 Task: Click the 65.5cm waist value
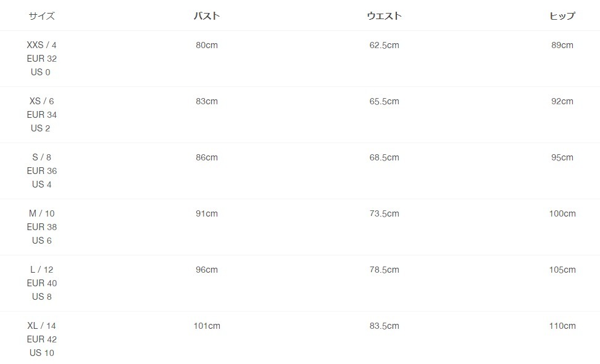point(384,101)
